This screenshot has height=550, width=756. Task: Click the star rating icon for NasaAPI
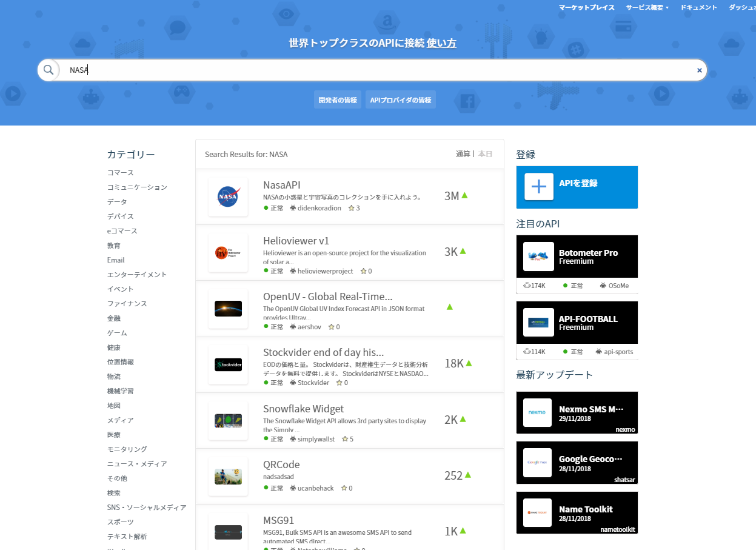(351, 208)
